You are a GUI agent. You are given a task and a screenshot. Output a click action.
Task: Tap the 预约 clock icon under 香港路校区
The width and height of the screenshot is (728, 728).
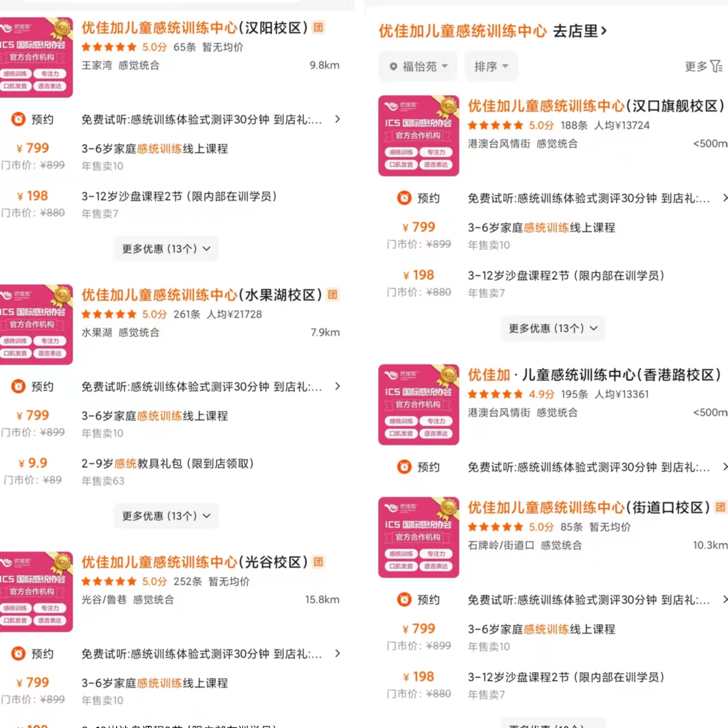click(x=404, y=467)
